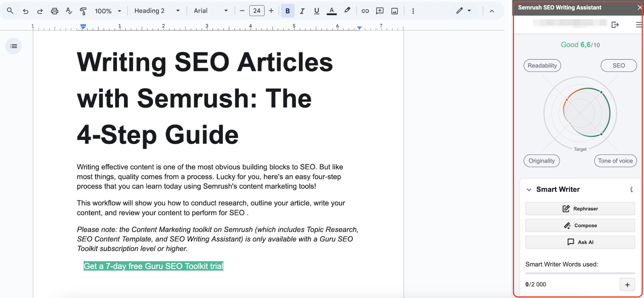Click the Insert image icon
This screenshot has width=644, height=298.
tap(394, 11)
